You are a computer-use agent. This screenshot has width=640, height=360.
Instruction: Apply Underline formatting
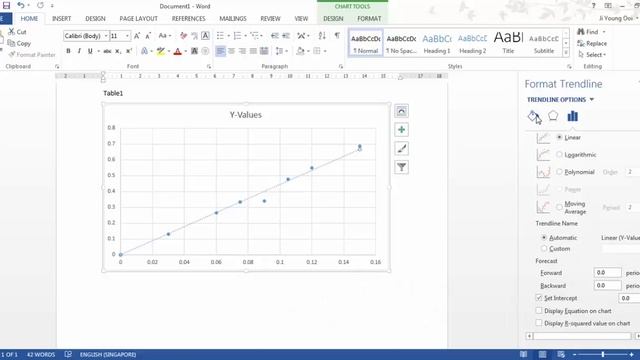coord(90,51)
